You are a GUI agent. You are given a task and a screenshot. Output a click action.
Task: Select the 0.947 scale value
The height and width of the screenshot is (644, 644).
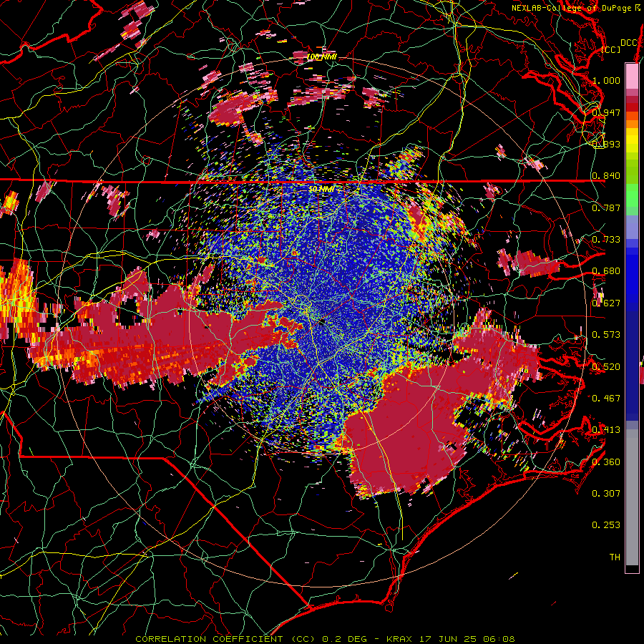tap(606, 112)
